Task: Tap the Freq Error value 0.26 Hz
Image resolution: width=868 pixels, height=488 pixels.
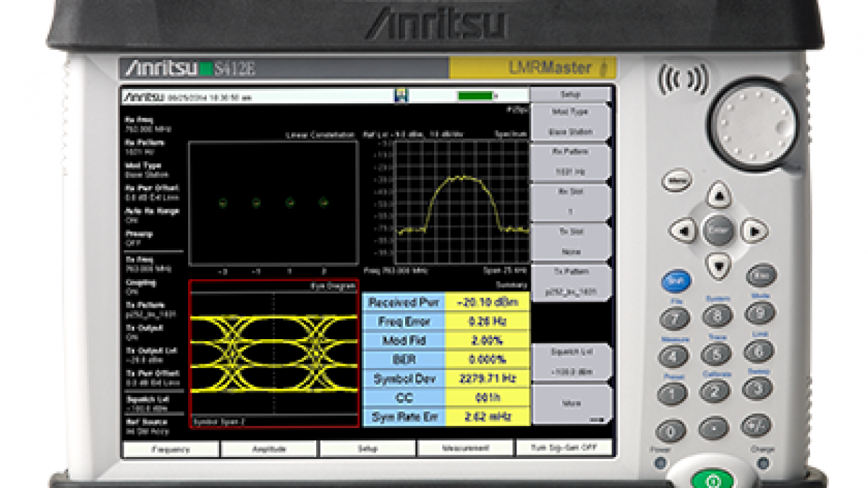Action: (488, 321)
